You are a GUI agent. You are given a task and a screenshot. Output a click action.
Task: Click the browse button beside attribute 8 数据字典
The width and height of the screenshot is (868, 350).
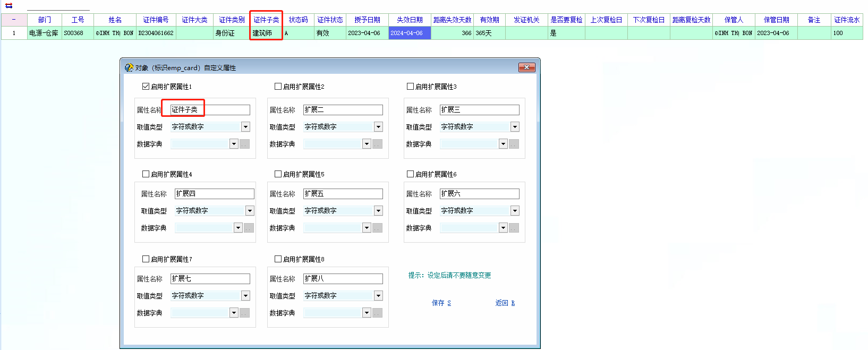[x=377, y=313]
